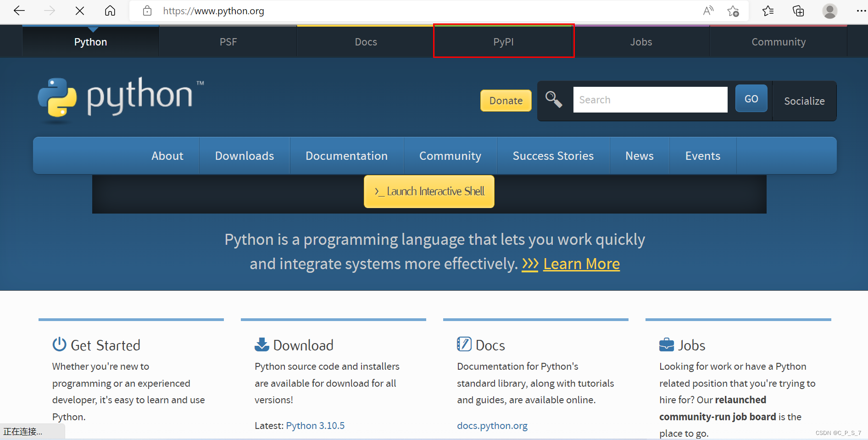Click the Get Started power icon
The image size is (868, 440).
59,344
